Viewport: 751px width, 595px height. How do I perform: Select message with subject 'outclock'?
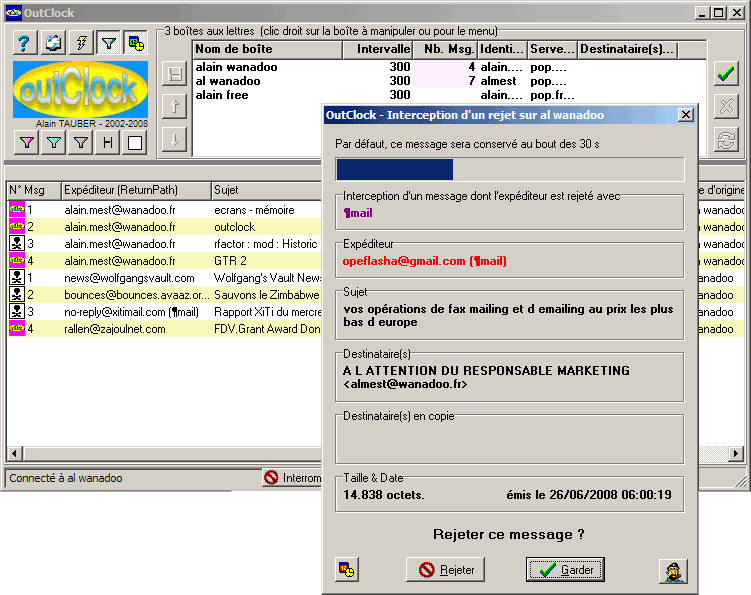(x=165, y=227)
